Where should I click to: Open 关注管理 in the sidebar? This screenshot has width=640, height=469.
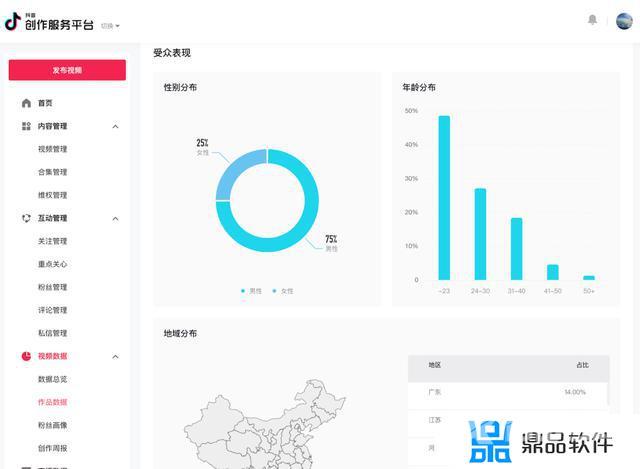[x=53, y=241]
